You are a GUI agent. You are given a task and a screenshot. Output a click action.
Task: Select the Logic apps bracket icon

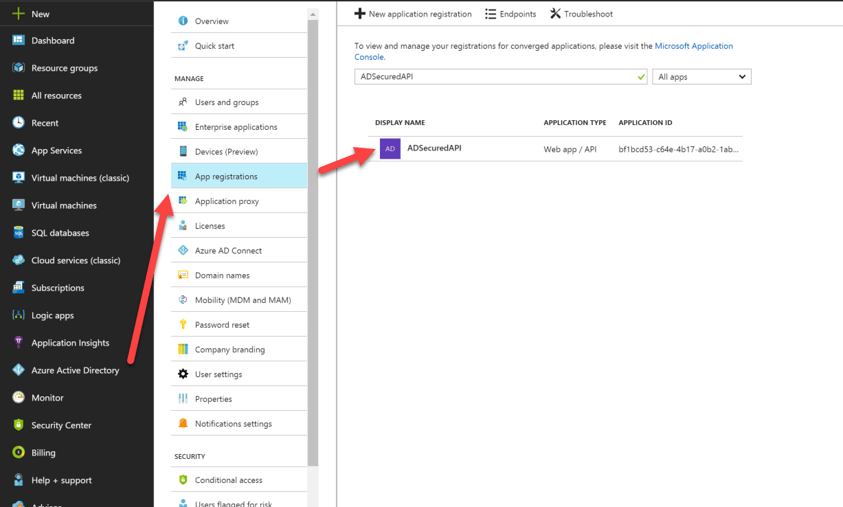coord(18,315)
